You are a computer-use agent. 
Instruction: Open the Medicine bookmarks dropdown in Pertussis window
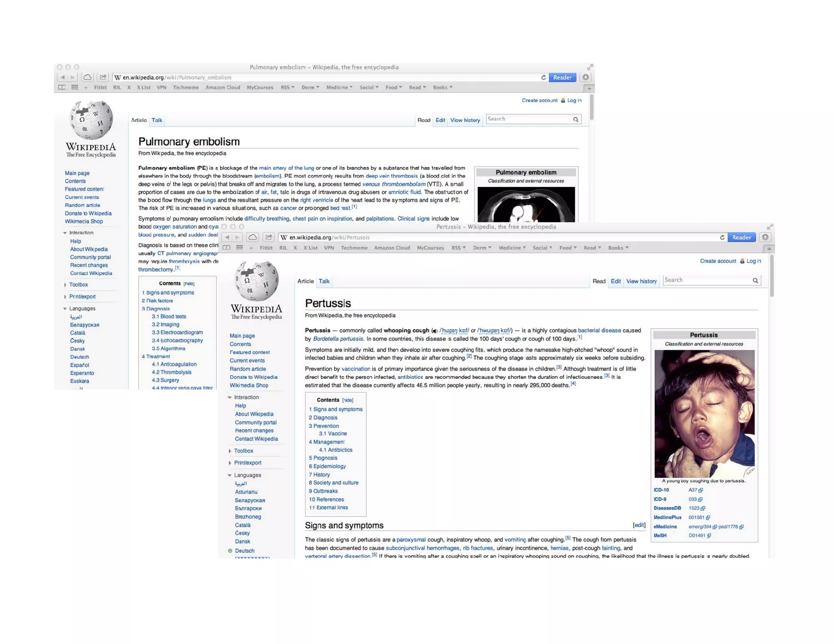pos(512,248)
